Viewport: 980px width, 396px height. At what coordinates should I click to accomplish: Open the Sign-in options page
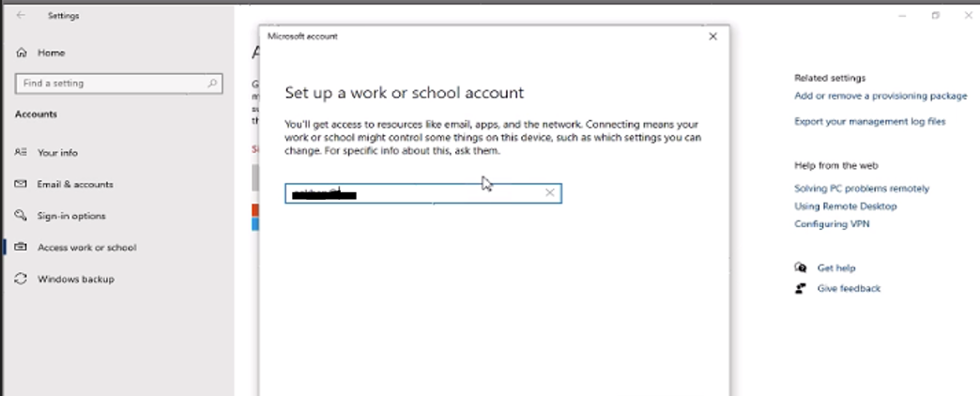(71, 216)
